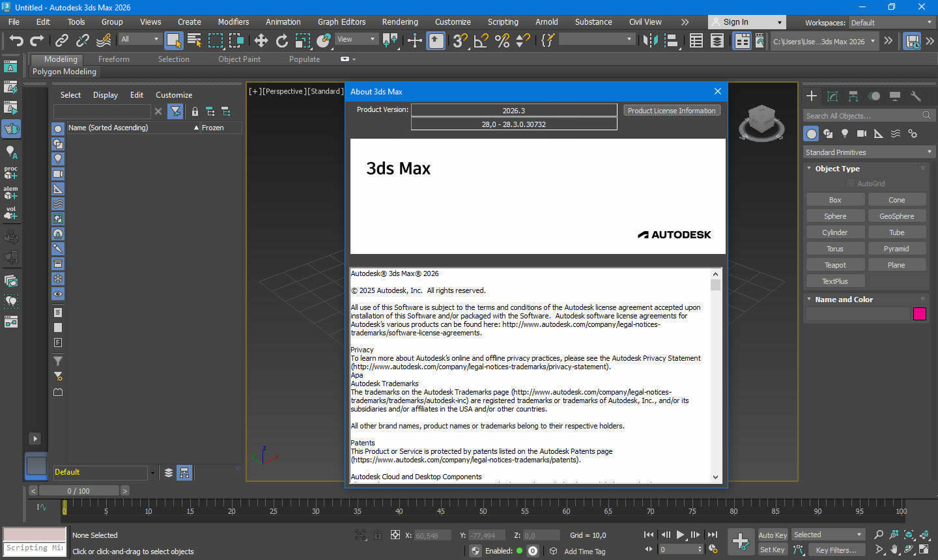Click the Mirror tool icon
This screenshot has width=938, height=560.
(x=649, y=41)
